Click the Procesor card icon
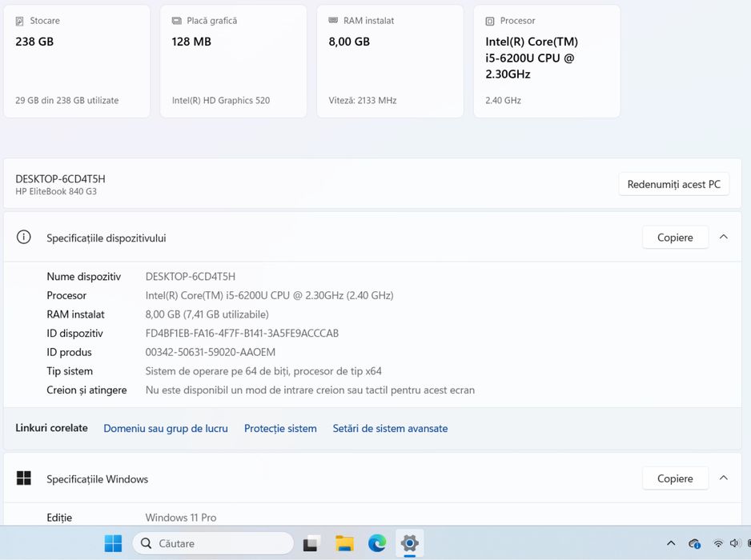 pyautogui.click(x=490, y=21)
